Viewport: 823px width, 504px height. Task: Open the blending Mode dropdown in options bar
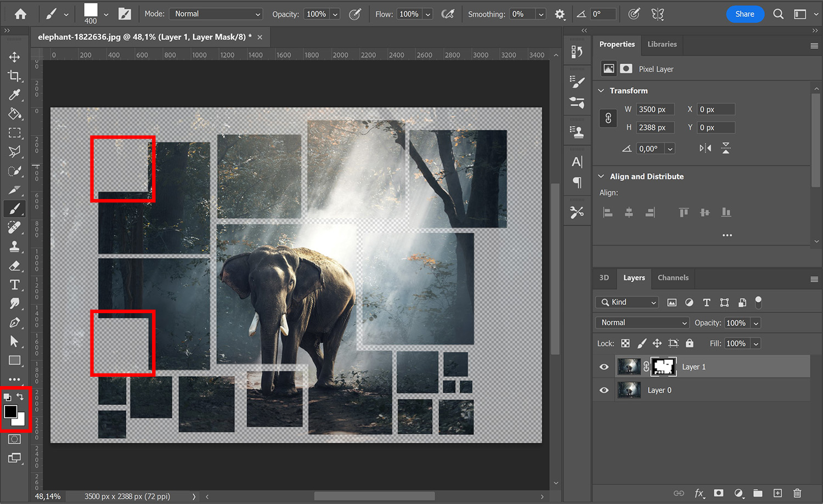[216, 14]
